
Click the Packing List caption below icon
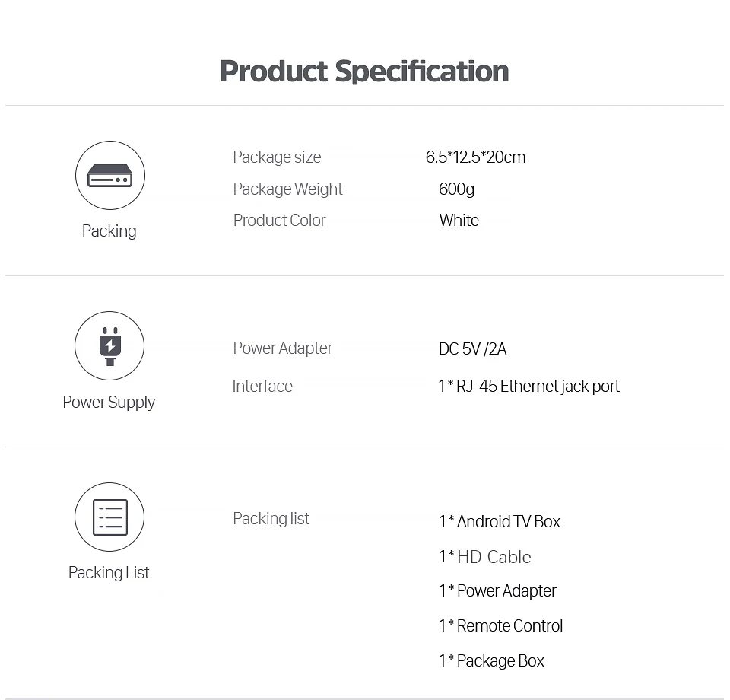(x=109, y=573)
